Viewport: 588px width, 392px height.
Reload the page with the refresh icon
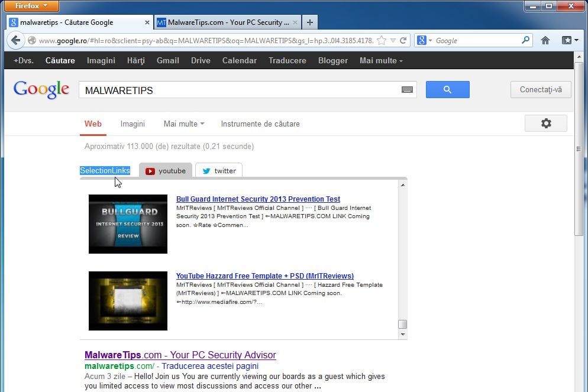pos(403,40)
